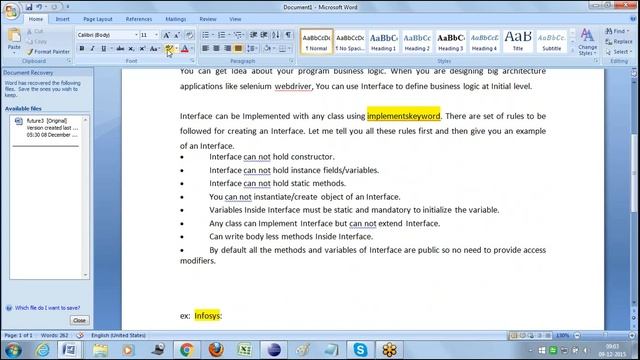Screen dimensions: 640x360
Task: Align text to the right
Action: tap(227, 49)
